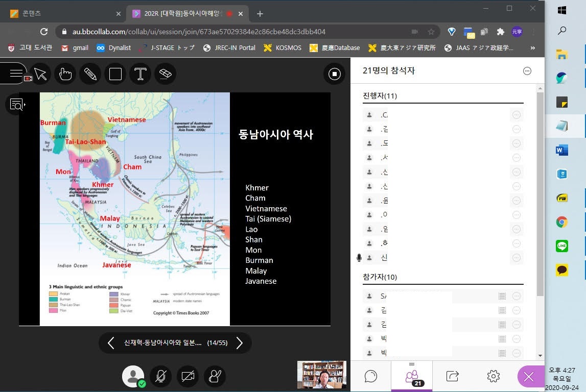This screenshot has height=392, width=586.
Task: Go to the previous slide
Action: [111, 343]
